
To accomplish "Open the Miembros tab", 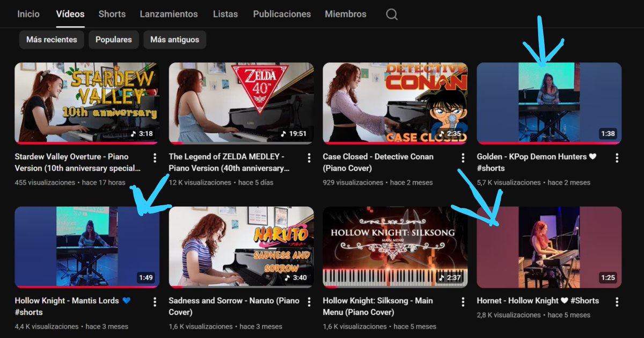I will 346,14.
